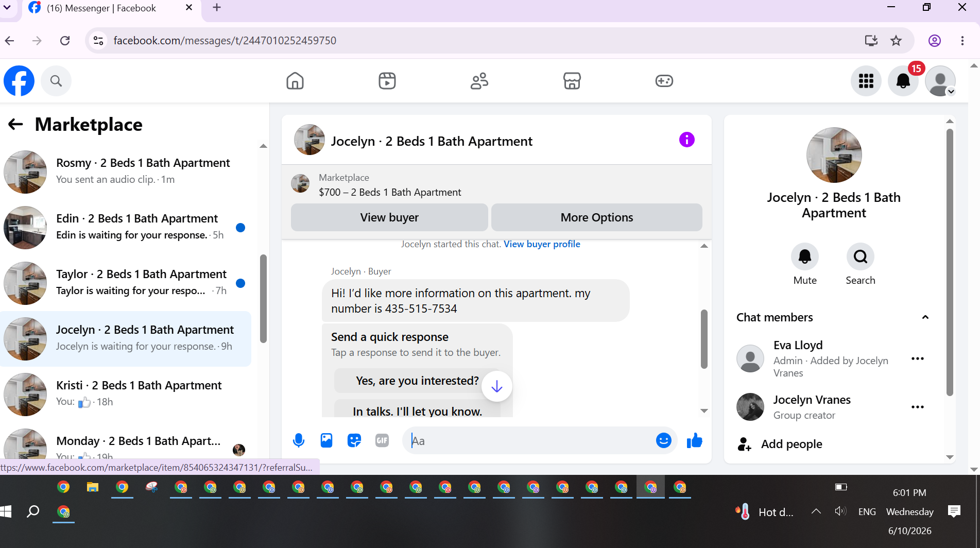Open Edin's apartment conversation

[x=126, y=227]
